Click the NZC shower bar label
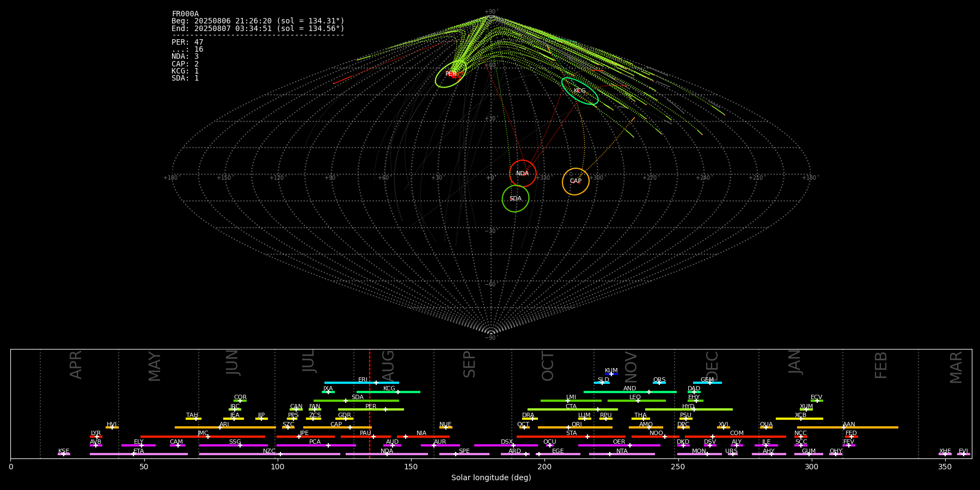The height and width of the screenshot is (490, 980). tap(269, 451)
